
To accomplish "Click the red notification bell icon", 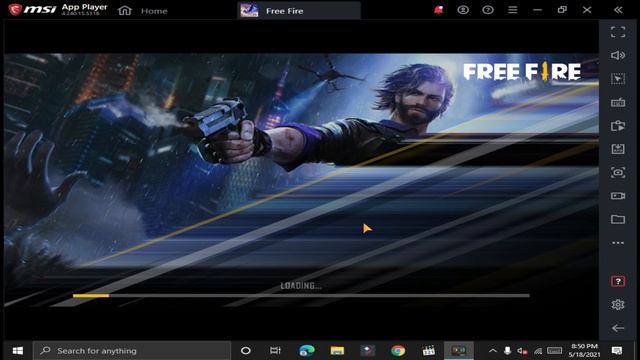I will tap(438, 10).
